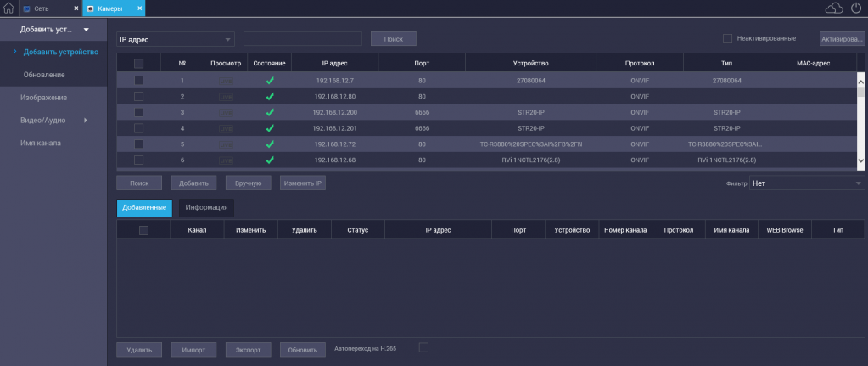Go to the home screen icon

pyautogui.click(x=8, y=8)
